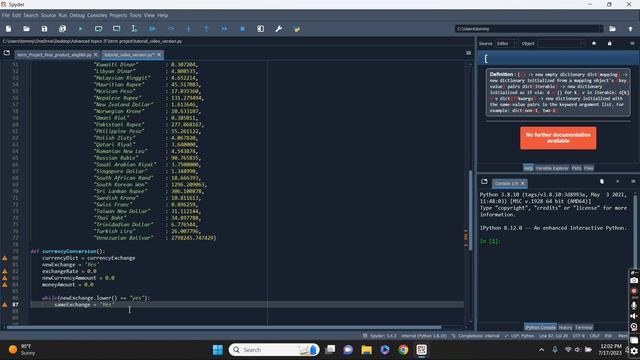Open a file with the folder icon
Screen dimensions: 640x360
click(x=27, y=29)
